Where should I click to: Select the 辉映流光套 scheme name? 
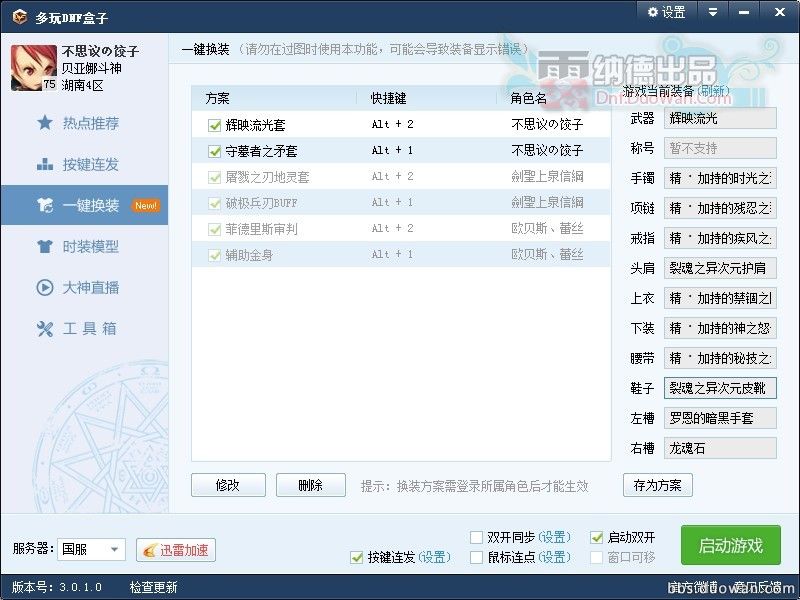pos(255,125)
